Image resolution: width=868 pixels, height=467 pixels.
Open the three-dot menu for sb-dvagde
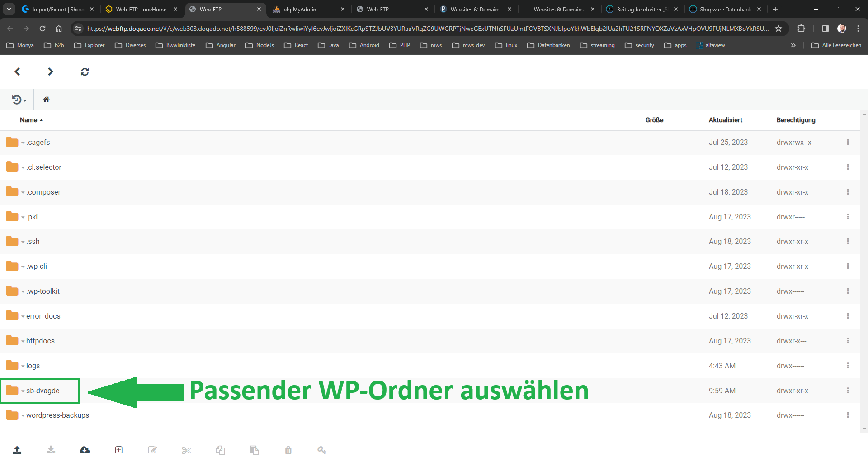pos(848,391)
